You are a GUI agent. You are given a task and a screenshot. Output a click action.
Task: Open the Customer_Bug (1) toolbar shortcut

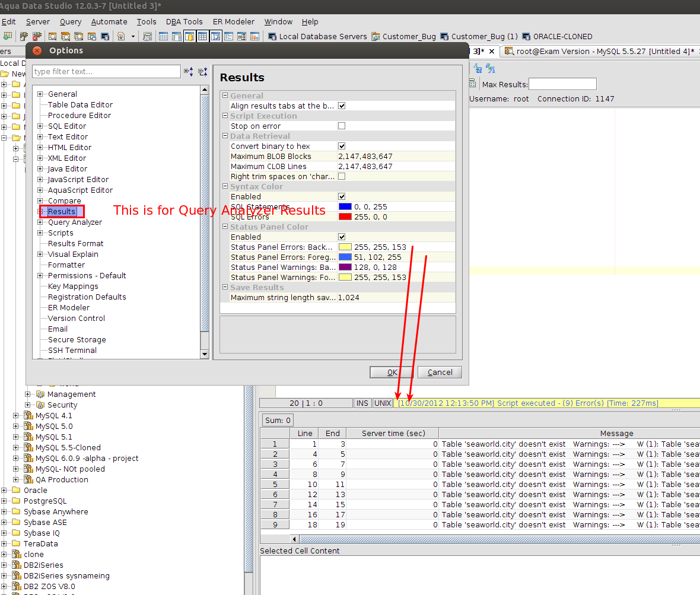479,37
